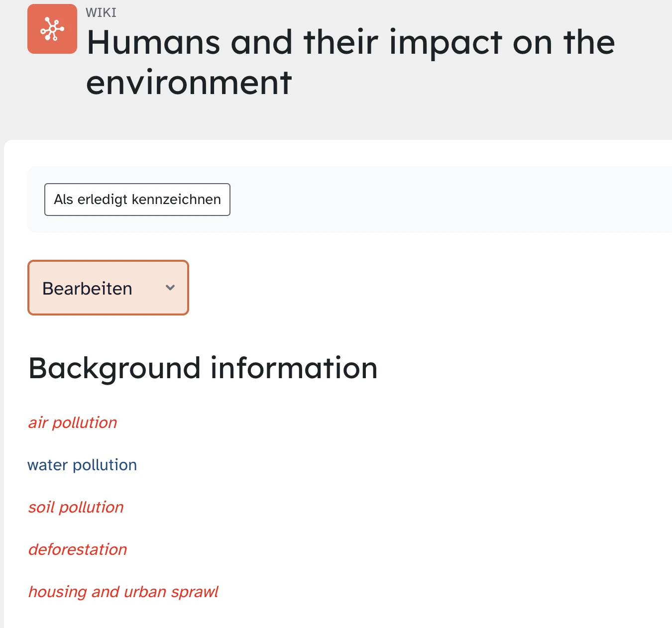Follow the 'deforestation' link
Viewport: 672px width, 628px height.
[x=78, y=549]
